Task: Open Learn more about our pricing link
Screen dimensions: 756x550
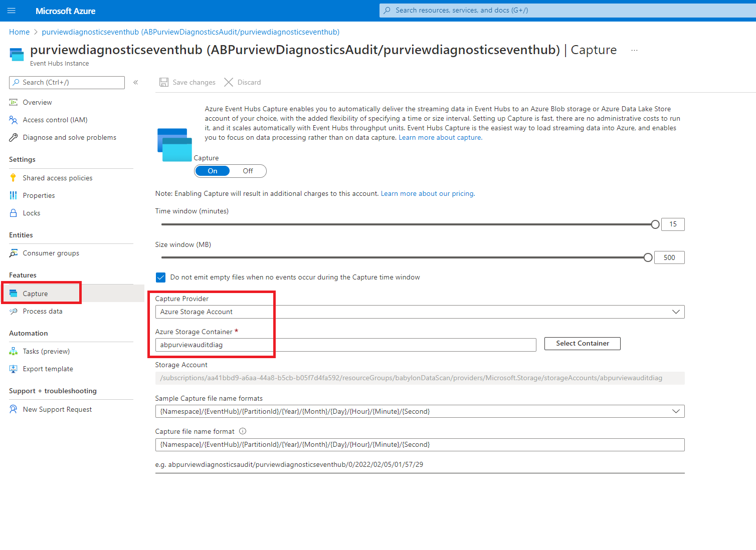Action: tap(427, 193)
